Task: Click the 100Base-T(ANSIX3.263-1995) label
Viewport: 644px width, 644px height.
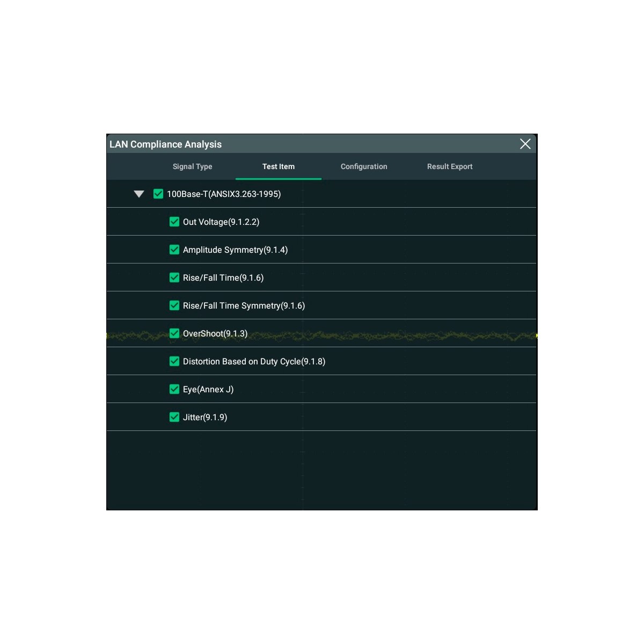Action: click(224, 194)
